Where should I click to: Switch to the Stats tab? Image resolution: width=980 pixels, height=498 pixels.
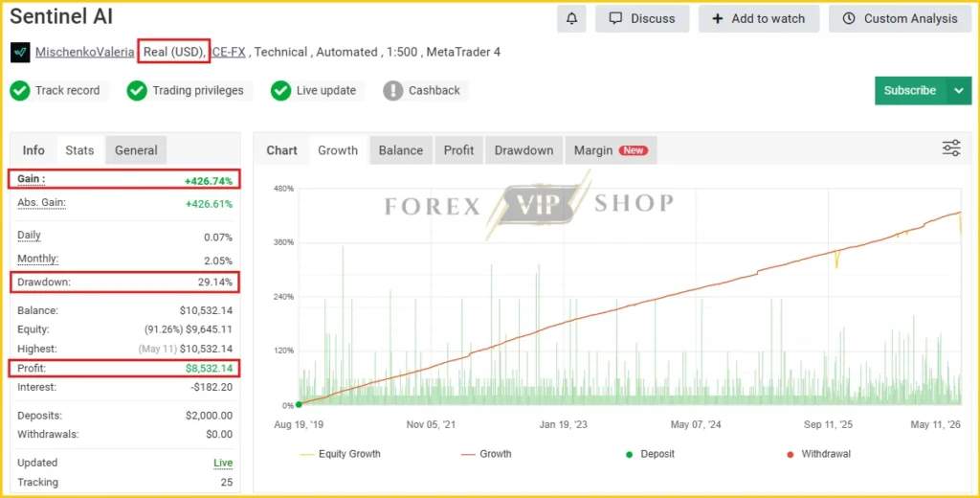pos(80,150)
